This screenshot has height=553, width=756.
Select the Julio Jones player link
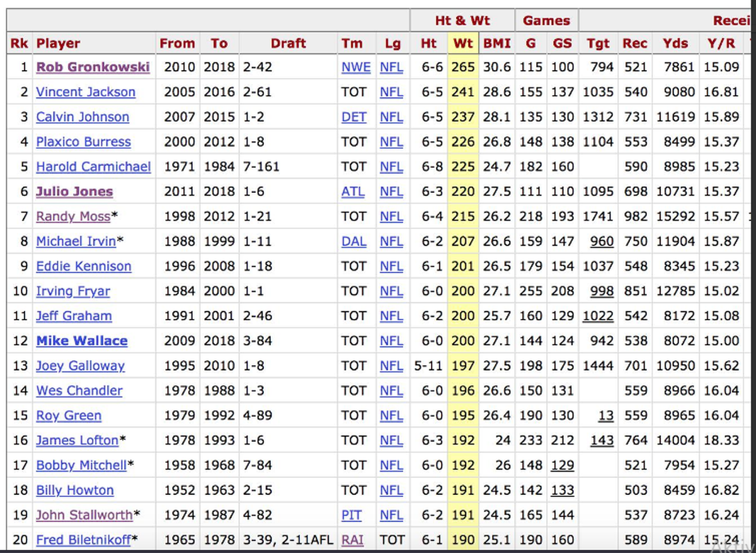74,192
